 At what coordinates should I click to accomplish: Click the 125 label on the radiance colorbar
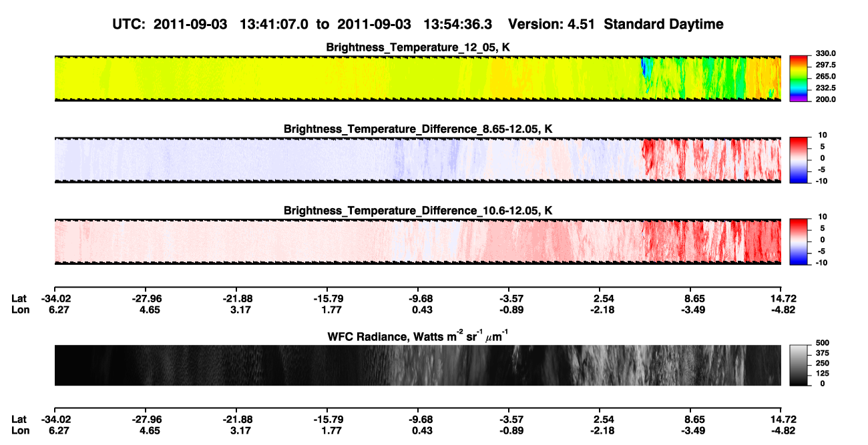[x=823, y=374]
